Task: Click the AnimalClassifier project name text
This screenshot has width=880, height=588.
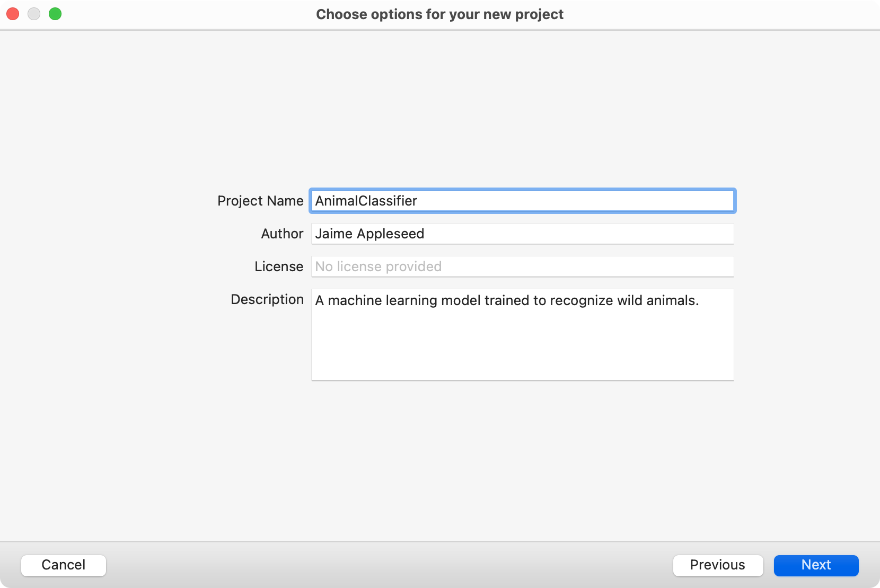Action: [x=366, y=201]
